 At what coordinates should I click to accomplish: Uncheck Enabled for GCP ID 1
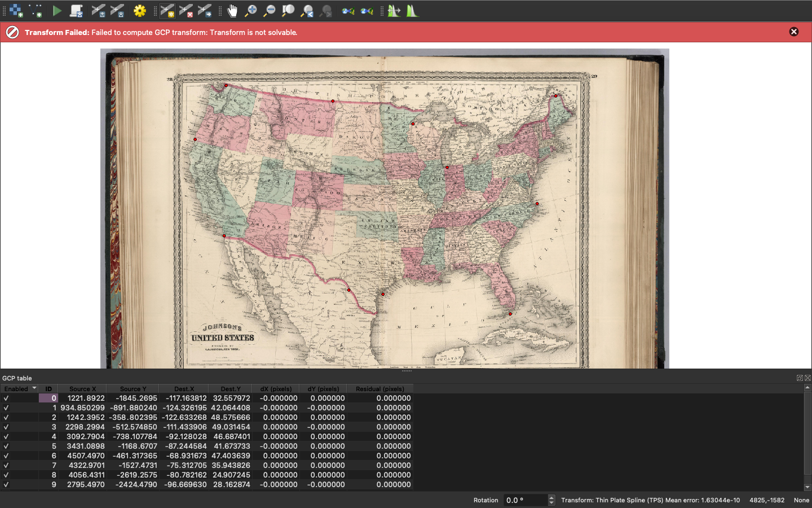6,408
